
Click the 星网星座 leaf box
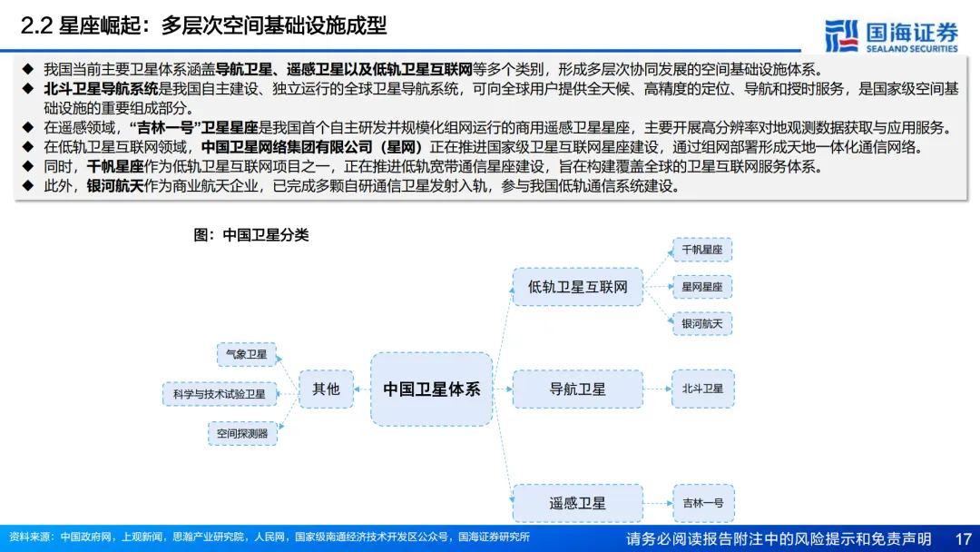pyautogui.click(x=701, y=287)
